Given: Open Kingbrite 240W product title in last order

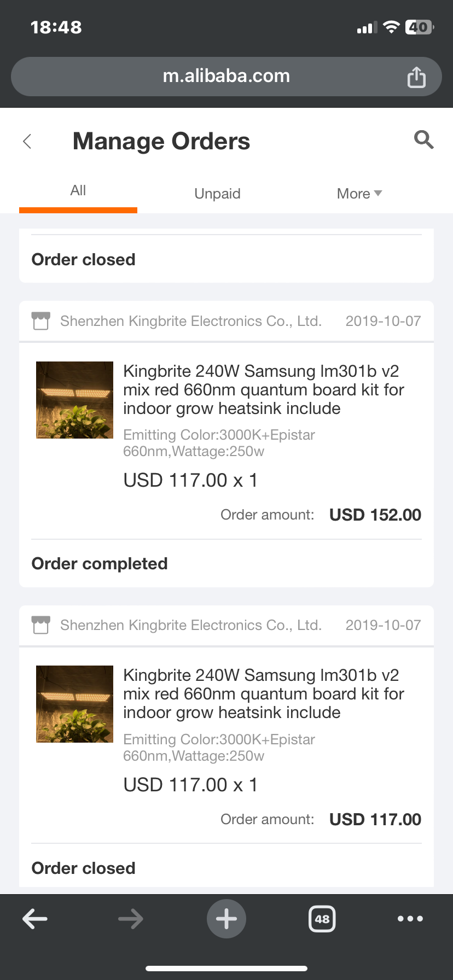Looking at the screenshot, I should pyautogui.click(x=263, y=694).
